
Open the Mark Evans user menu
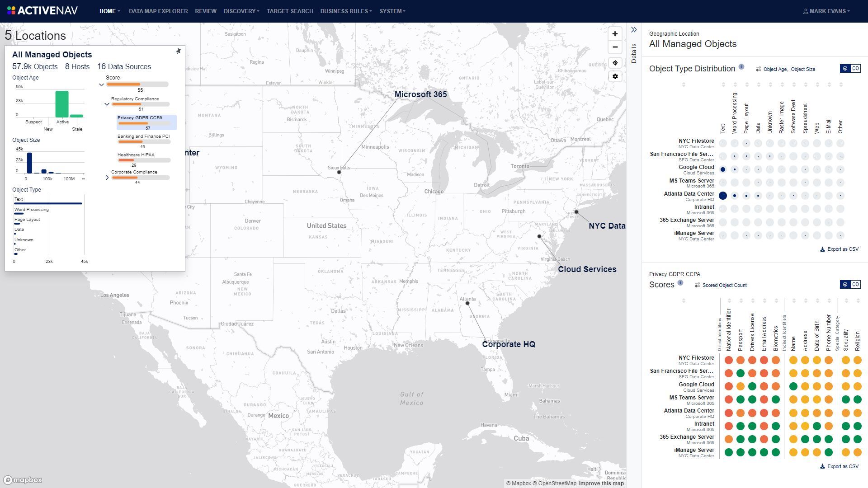[826, 11]
